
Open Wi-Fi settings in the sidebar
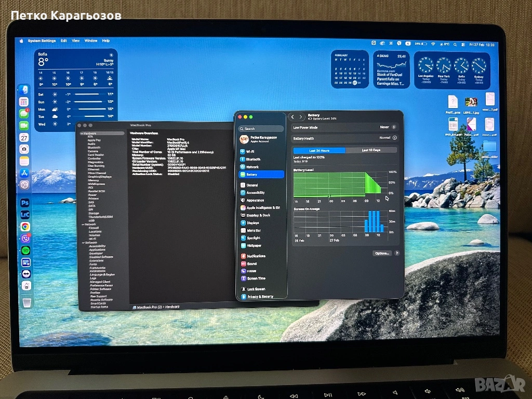(x=250, y=151)
